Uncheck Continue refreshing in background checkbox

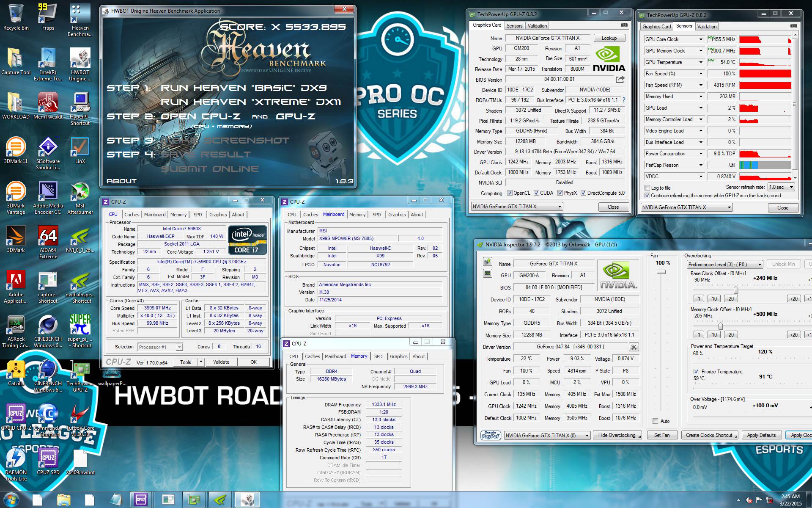tap(647, 195)
